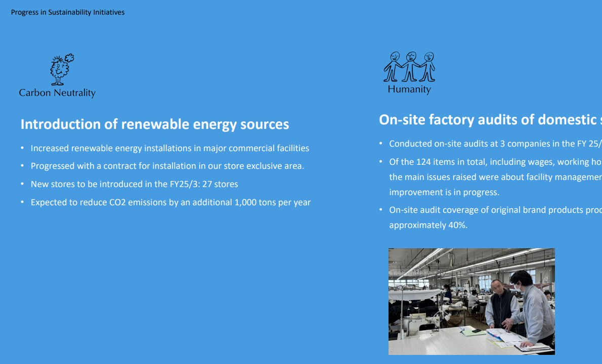Click bullet 'Increased renewable energy installations in major commercial facilities'
This screenshot has height=364, width=602.
point(170,149)
